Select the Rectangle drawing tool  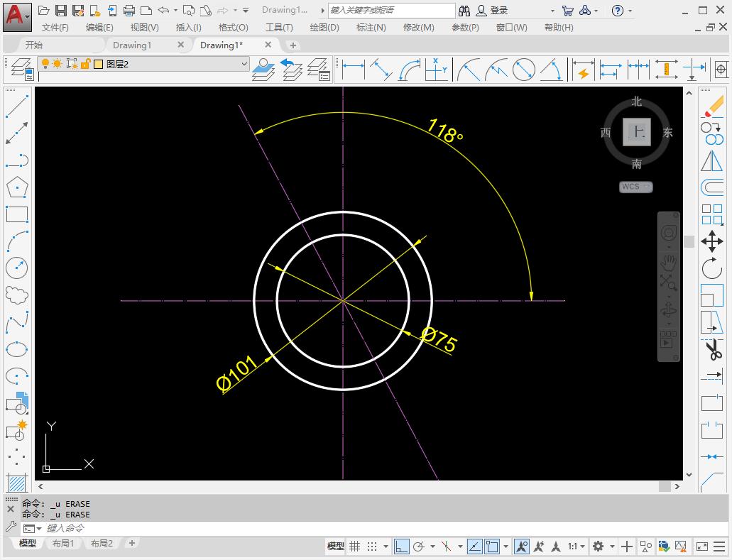click(x=16, y=214)
